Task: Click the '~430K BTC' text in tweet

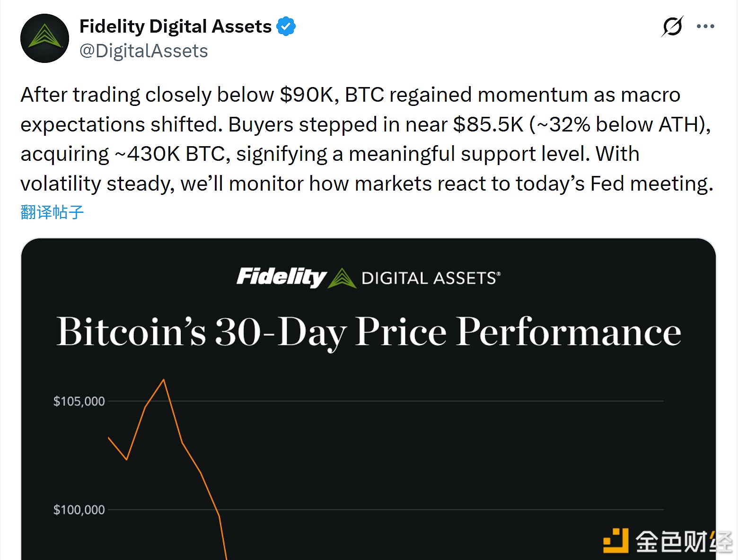Action: tap(170, 154)
